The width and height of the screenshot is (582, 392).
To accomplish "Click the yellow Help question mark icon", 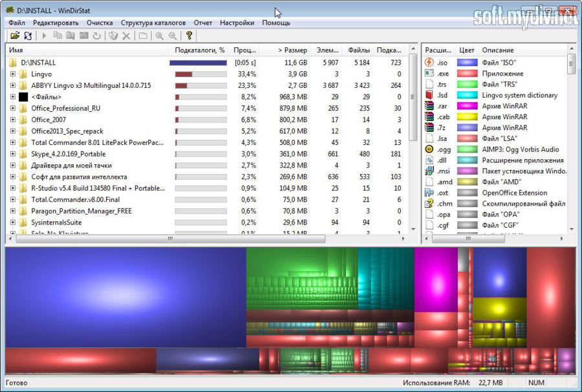I will tap(189, 36).
